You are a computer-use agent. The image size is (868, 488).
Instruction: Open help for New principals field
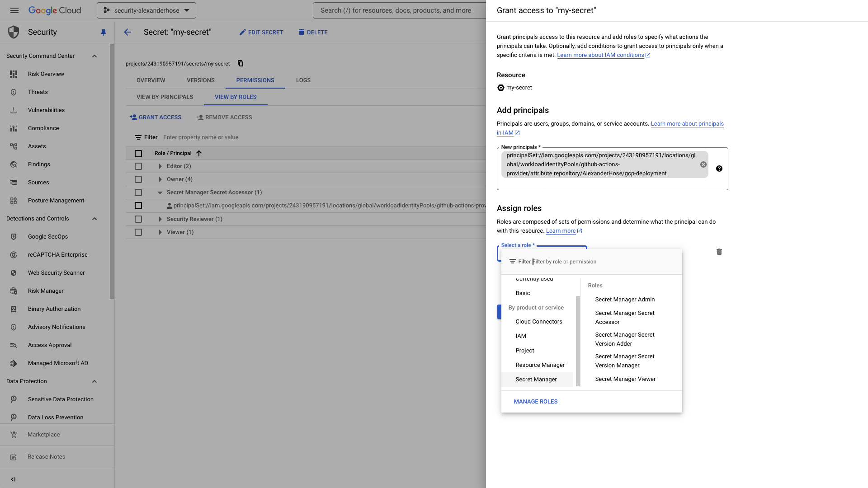tap(719, 169)
